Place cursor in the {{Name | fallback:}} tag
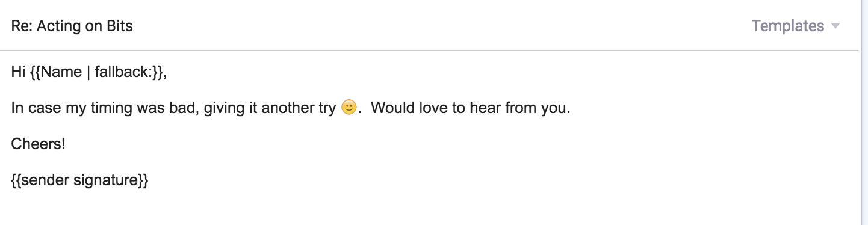This screenshot has width=868, height=225. [x=96, y=72]
